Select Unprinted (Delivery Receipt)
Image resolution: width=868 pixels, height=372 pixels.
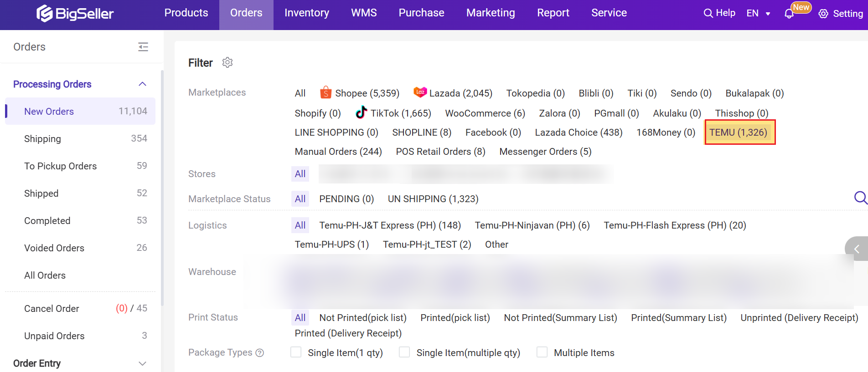click(799, 318)
